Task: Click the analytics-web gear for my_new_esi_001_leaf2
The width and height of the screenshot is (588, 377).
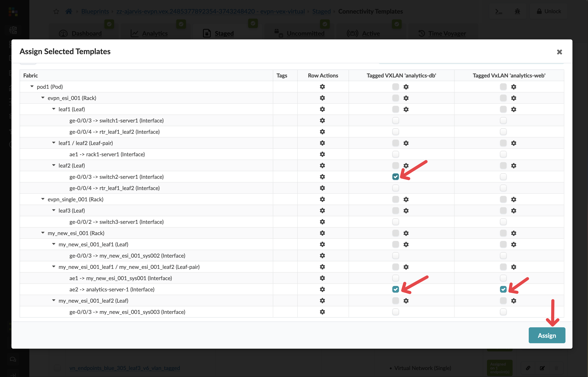Action: coord(514,301)
